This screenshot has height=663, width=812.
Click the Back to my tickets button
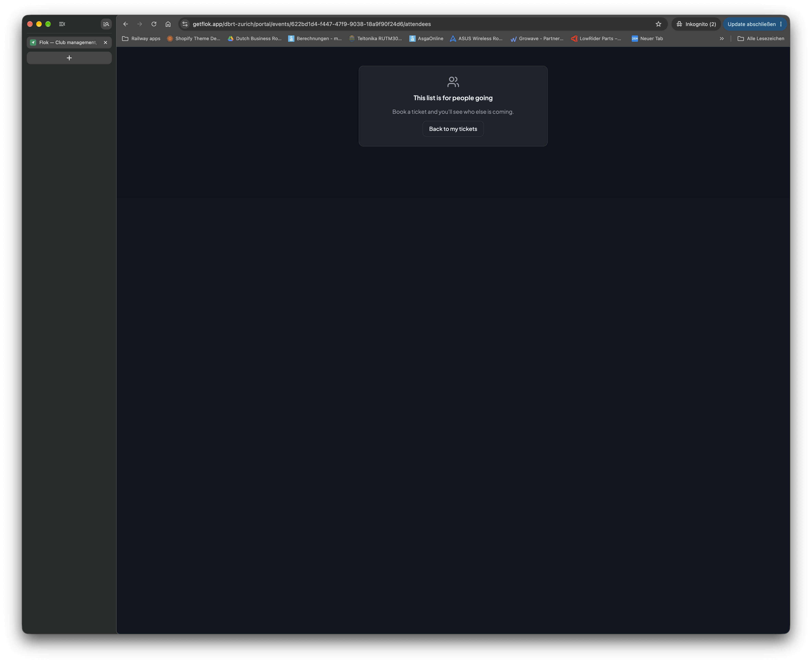(453, 129)
